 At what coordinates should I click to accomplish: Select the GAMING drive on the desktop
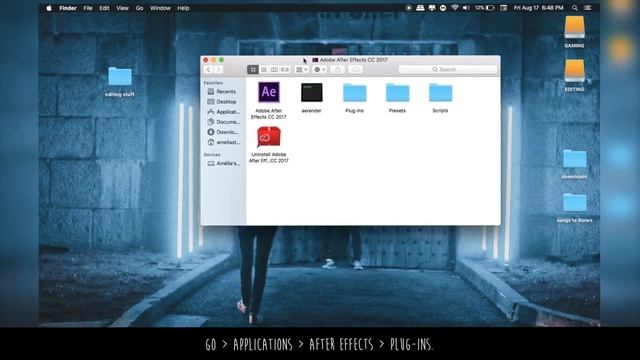(x=574, y=27)
